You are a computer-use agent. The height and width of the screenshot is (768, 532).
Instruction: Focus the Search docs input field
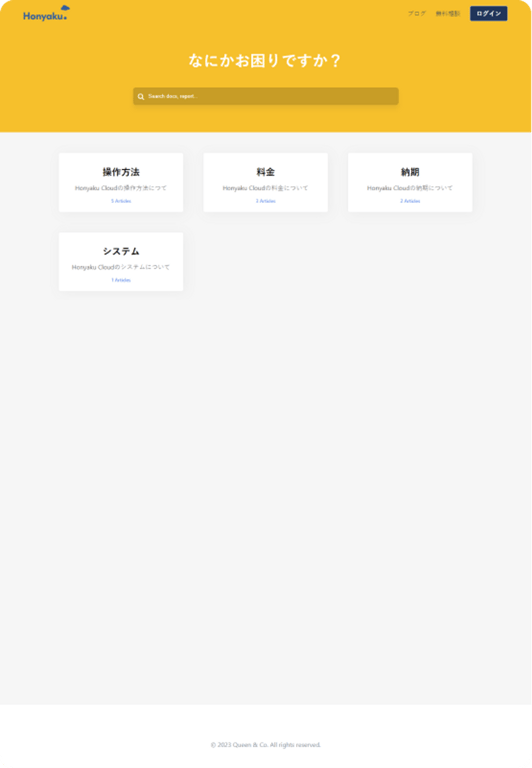(x=266, y=96)
